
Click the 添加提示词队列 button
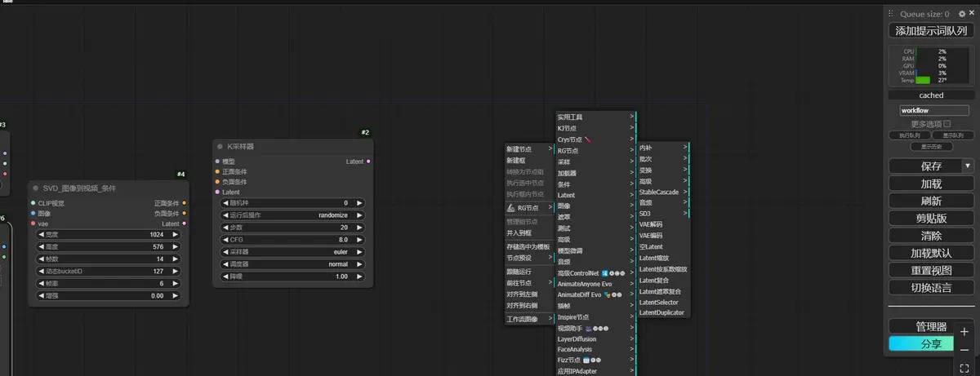[x=931, y=31]
